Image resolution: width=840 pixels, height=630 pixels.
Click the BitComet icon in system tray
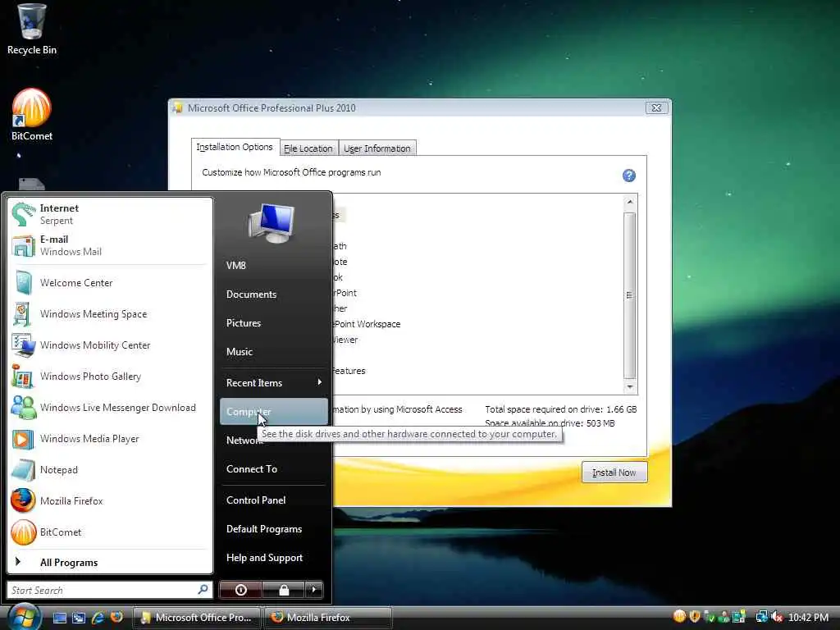pyautogui.click(x=680, y=617)
